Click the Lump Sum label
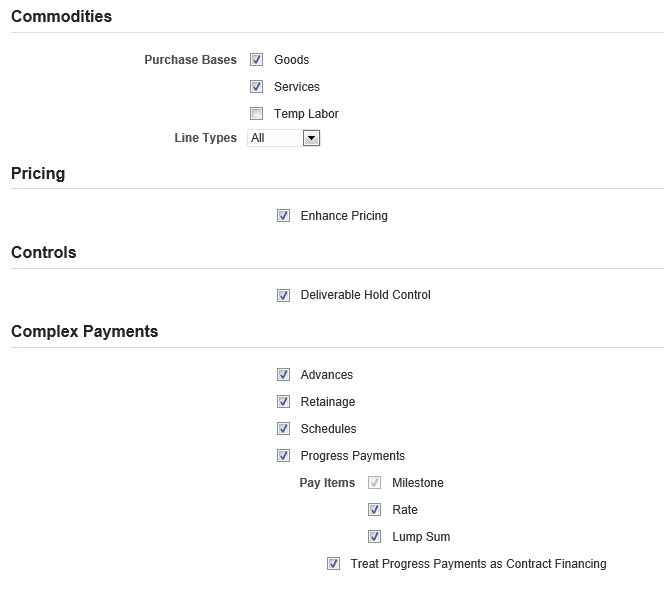Image resolution: width=664 pixels, height=595 pixels. (421, 537)
